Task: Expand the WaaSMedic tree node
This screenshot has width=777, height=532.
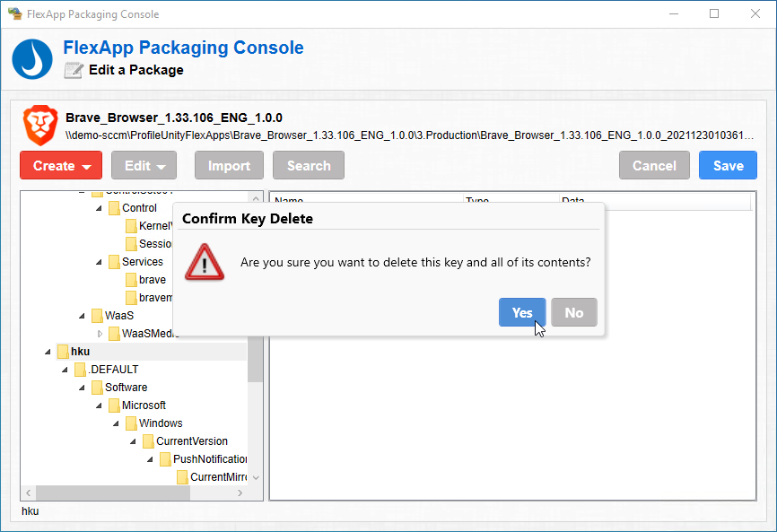Action: click(x=100, y=334)
